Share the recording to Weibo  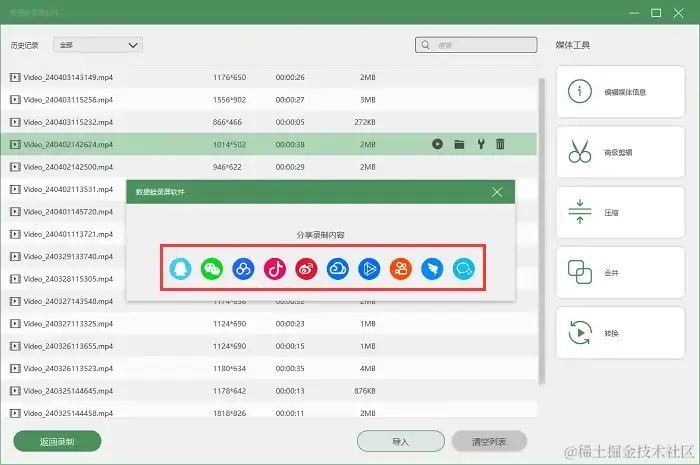(306, 269)
